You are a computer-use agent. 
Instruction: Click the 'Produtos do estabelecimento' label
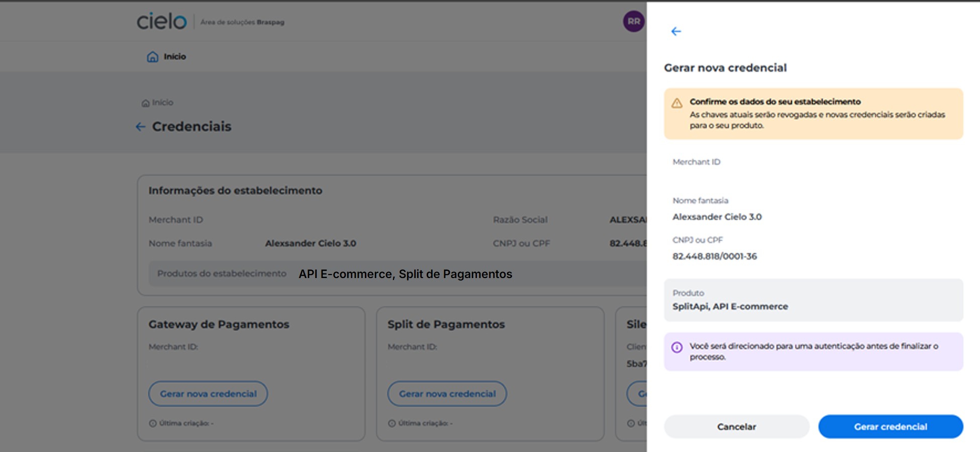point(222,274)
